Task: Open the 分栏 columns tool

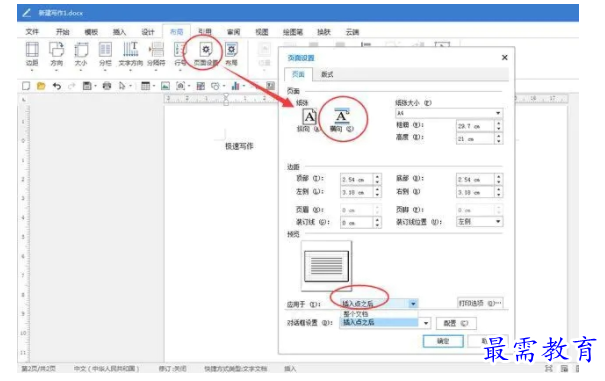Action: click(x=105, y=54)
